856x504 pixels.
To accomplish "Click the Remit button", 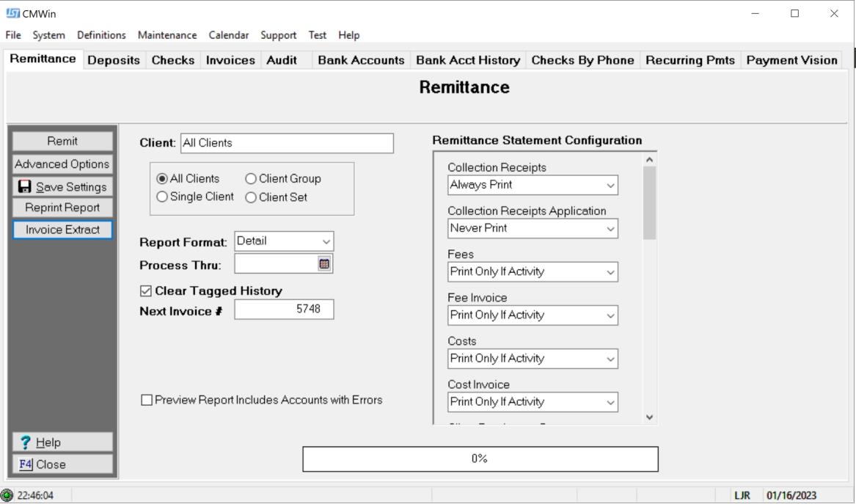I will [x=62, y=140].
